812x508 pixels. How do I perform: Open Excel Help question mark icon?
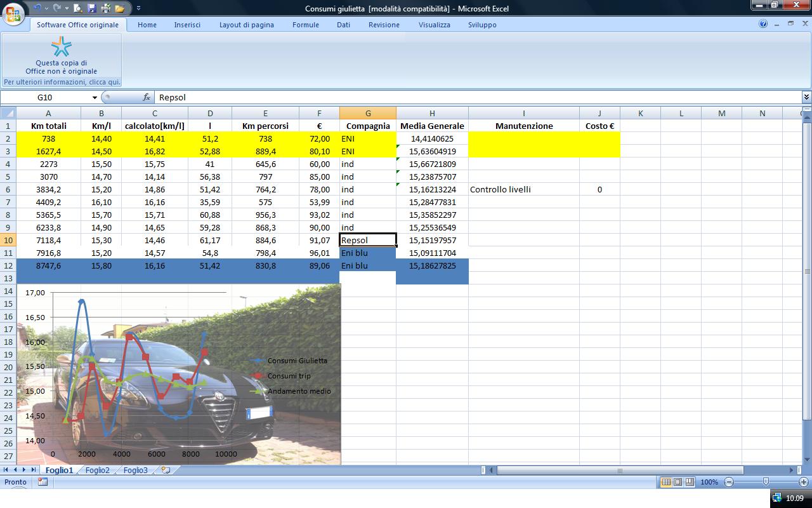(x=763, y=24)
